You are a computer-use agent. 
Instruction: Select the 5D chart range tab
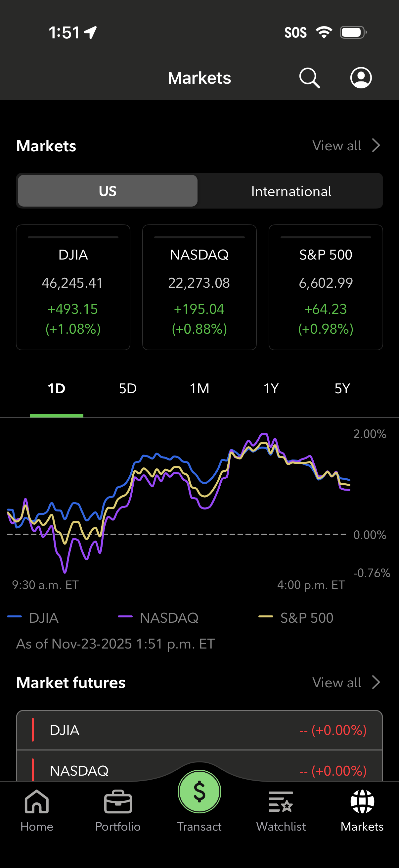point(128,389)
